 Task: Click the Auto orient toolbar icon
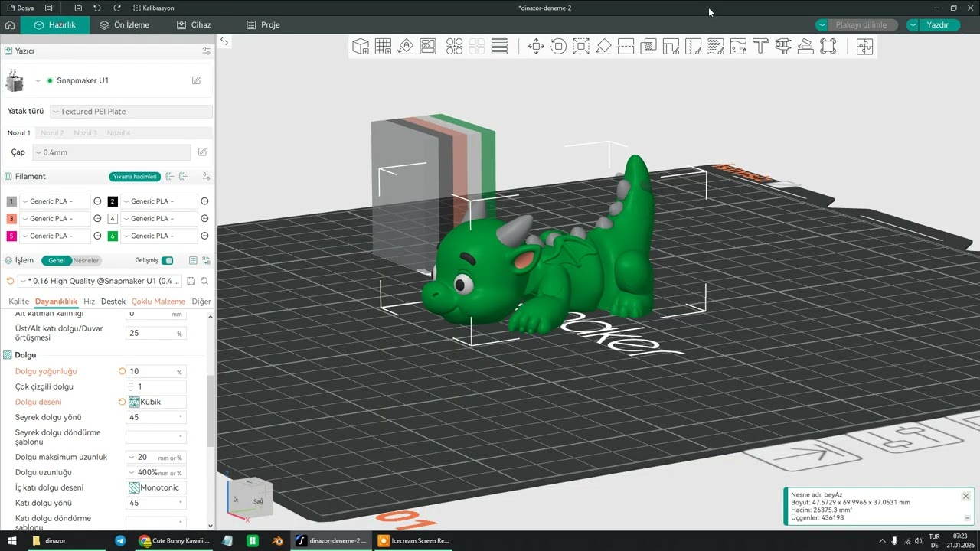[406, 47]
